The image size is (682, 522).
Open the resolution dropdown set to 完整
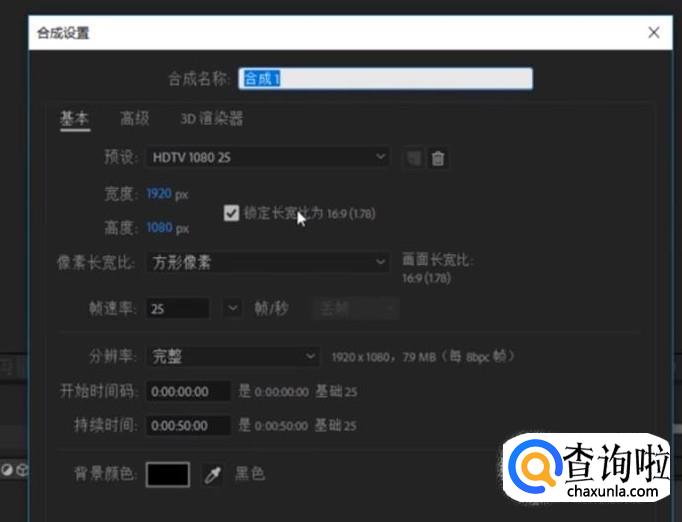coord(233,356)
